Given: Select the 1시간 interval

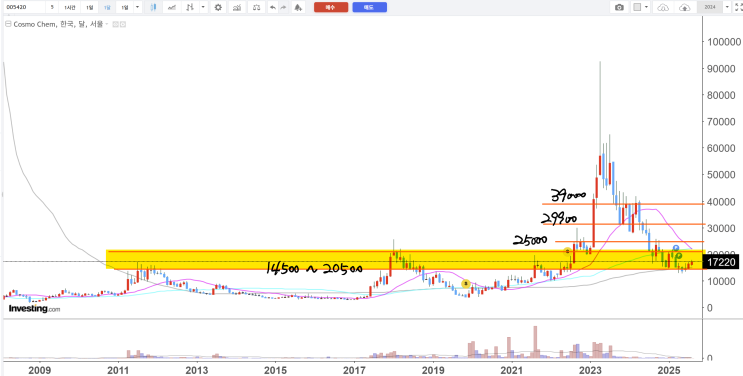Looking at the screenshot, I should pos(70,7).
